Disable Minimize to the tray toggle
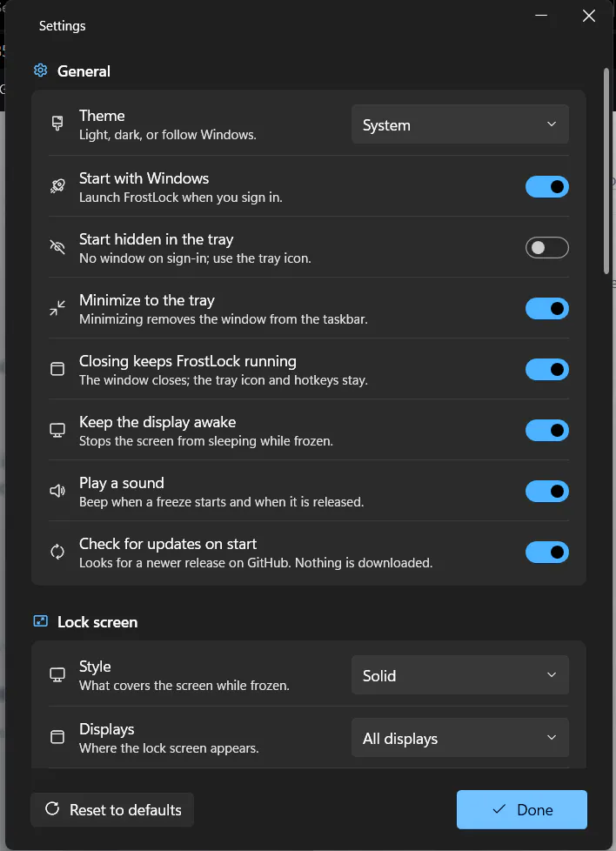Image resolution: width=616 pixels, height=851 pixels. (547, 308)
